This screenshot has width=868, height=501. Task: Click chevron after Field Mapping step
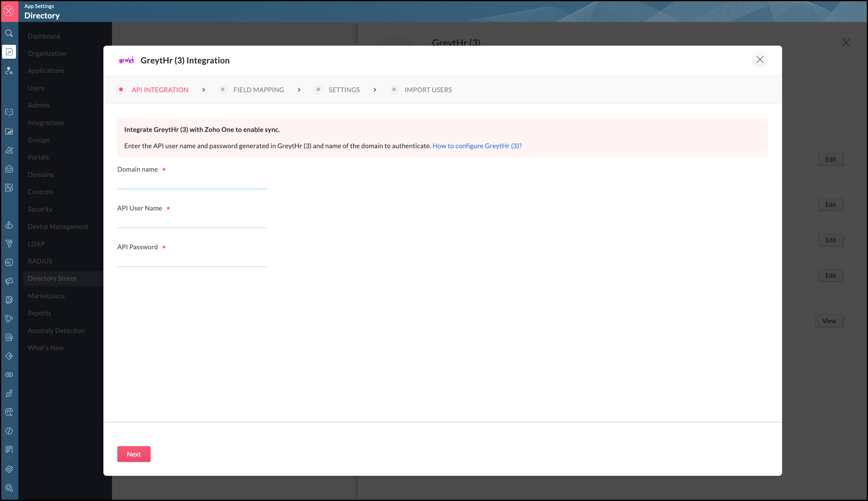point(299,90)
